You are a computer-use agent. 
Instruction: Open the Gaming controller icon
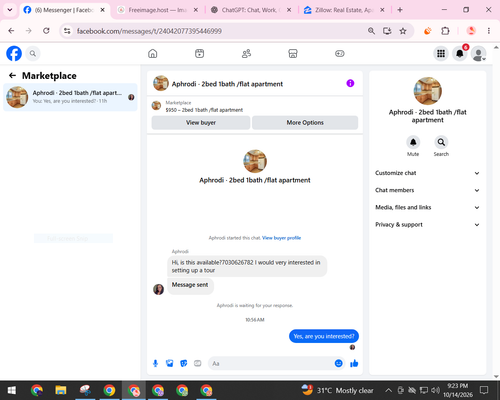(340, 53)
